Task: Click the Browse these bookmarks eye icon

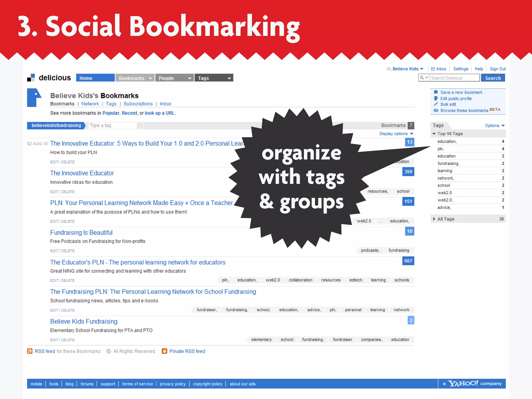Action: pos(436,110)
